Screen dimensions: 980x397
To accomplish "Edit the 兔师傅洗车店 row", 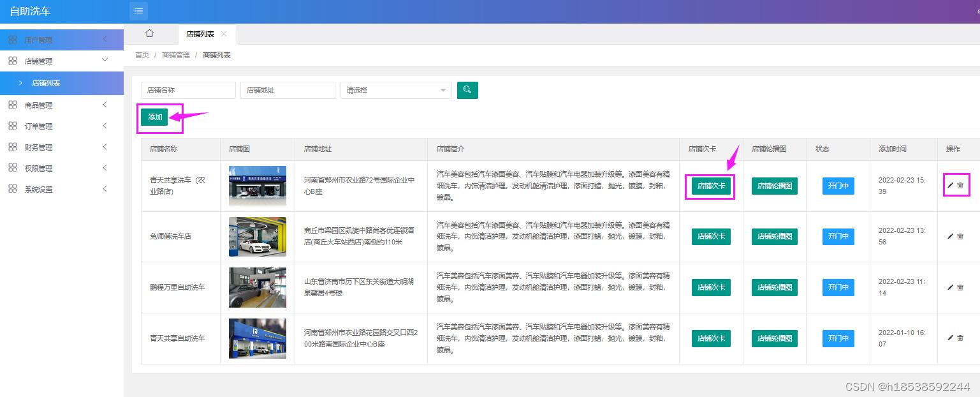I will point(951,236).
